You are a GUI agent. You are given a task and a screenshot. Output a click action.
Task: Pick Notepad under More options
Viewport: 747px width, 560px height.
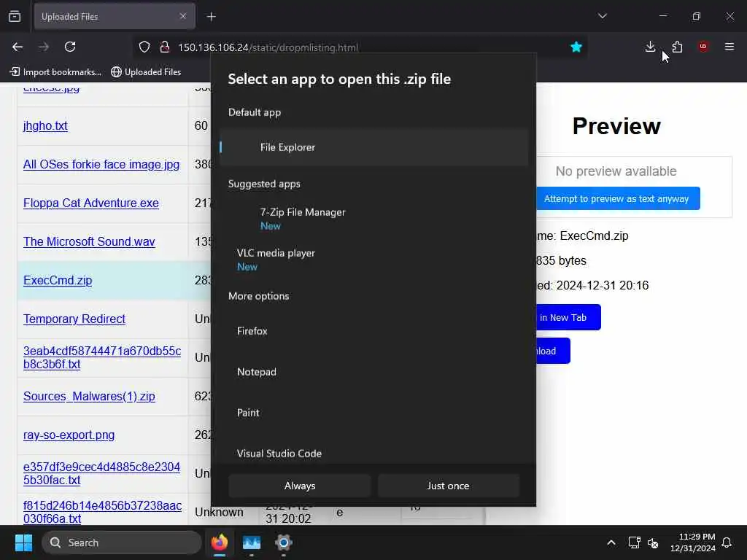[374, 372]
